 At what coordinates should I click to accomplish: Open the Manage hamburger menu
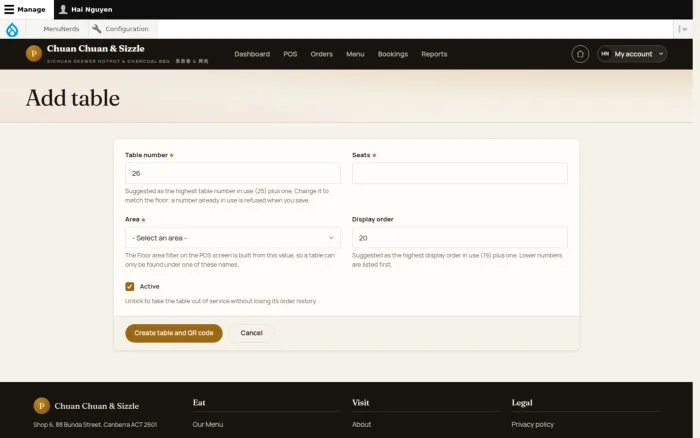(x=25, y=9)
